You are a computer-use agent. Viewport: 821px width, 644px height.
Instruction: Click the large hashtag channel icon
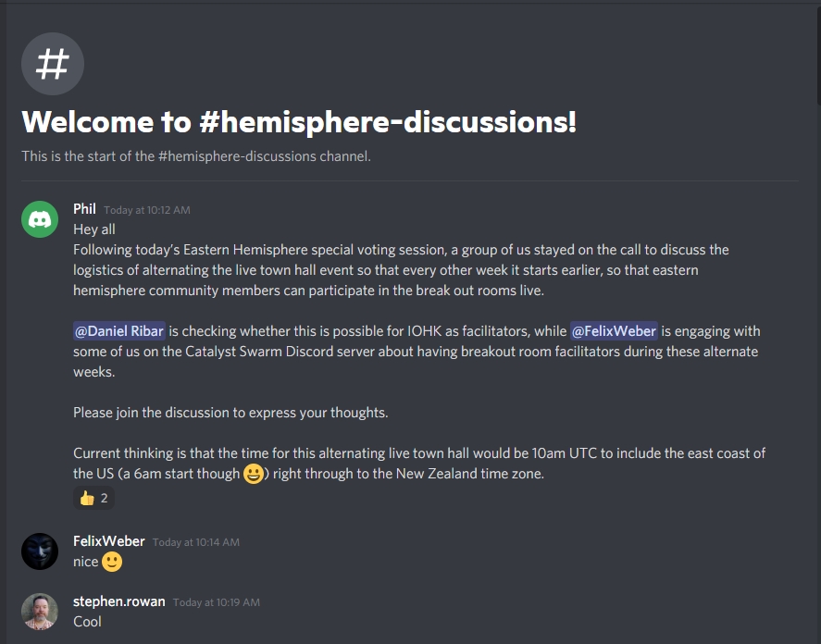pos(53,64)
